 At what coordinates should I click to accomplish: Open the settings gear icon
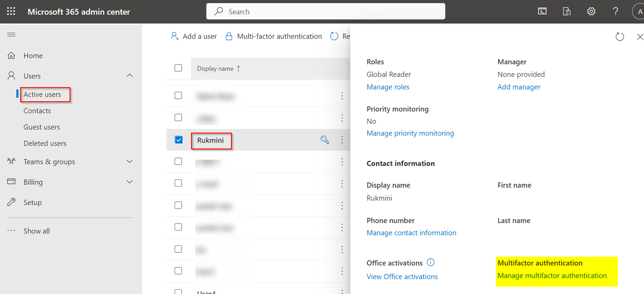(x=591, y=12)
